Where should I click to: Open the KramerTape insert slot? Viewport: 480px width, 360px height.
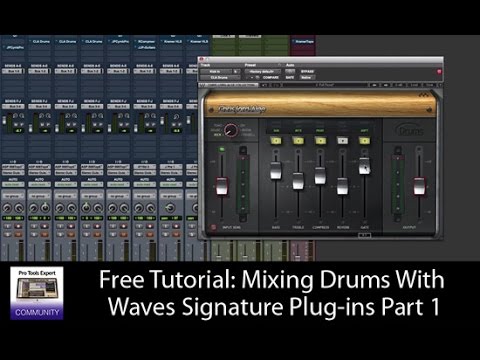[304, 42]
